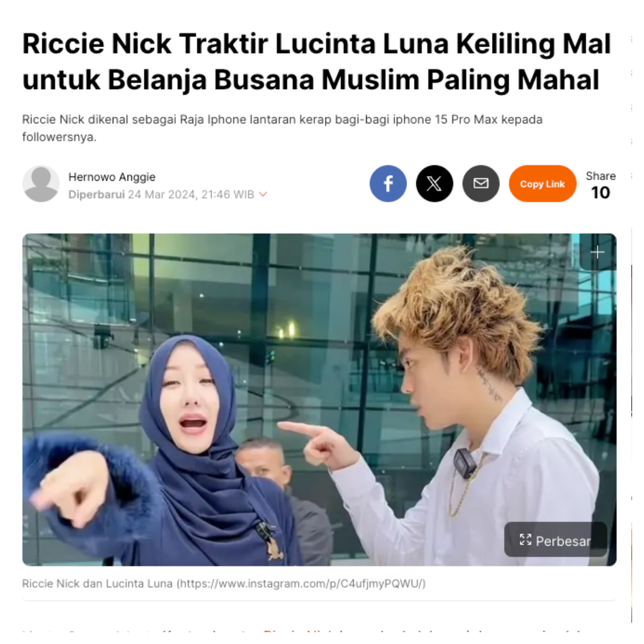Click the Copy Link button
This screenshot has width=644, height=644.
pyautogui.click(x=542, y=184)
